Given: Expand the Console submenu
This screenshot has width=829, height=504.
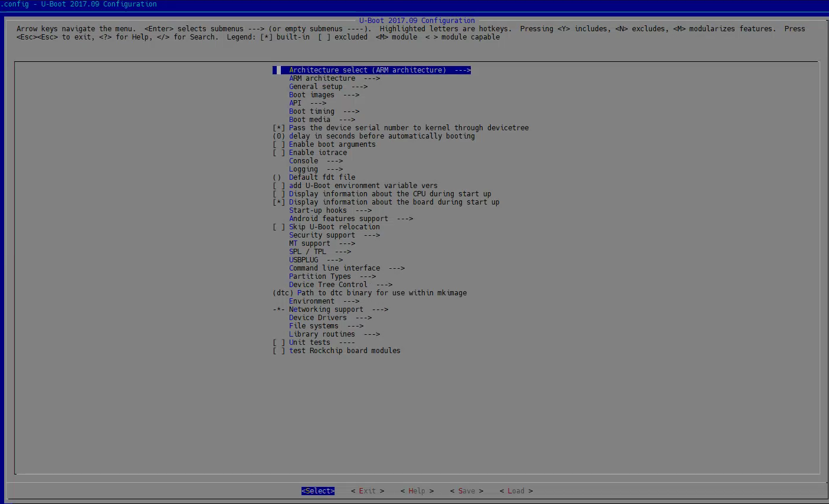Looking at the screenshot, I should 316,161.
